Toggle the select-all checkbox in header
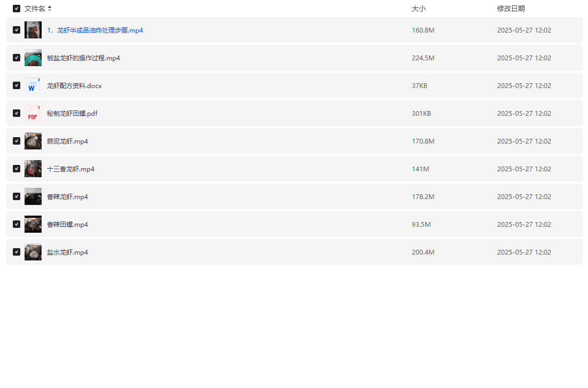 [17, 9]
